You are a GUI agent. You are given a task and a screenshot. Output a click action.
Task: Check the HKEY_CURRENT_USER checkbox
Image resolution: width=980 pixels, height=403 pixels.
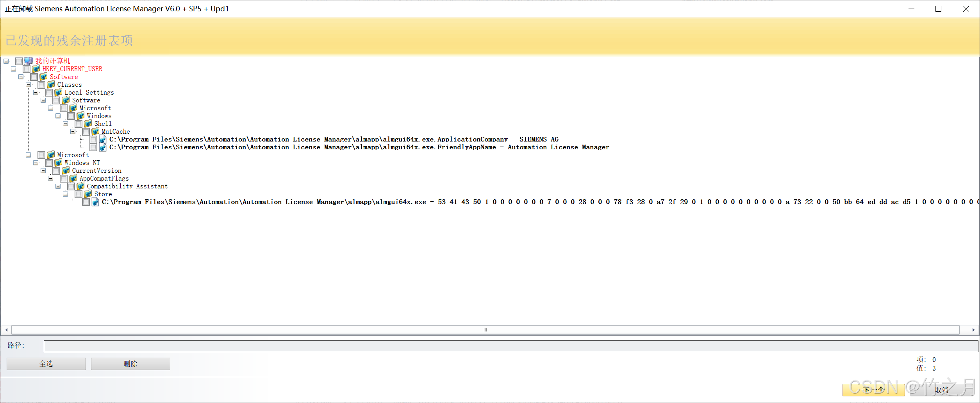pos(27,69)
